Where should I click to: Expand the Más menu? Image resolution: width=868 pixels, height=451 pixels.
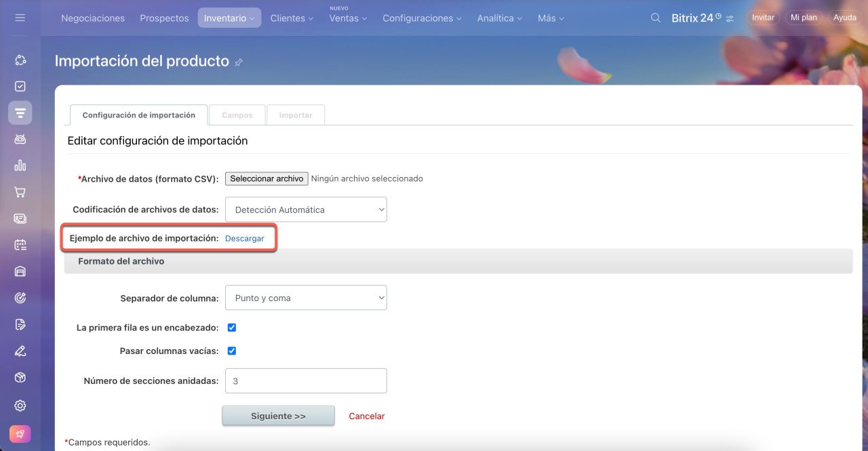click(x=551, y=18)
